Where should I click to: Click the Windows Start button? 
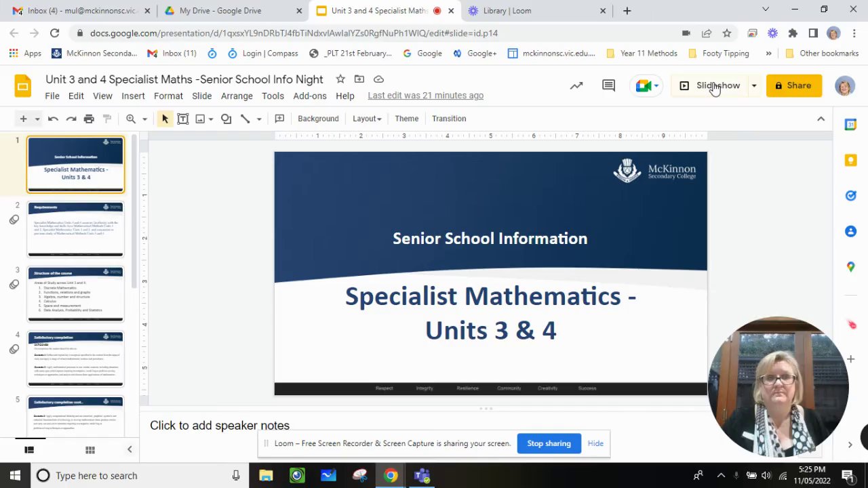pyautogui.click(x=15, y=476)
